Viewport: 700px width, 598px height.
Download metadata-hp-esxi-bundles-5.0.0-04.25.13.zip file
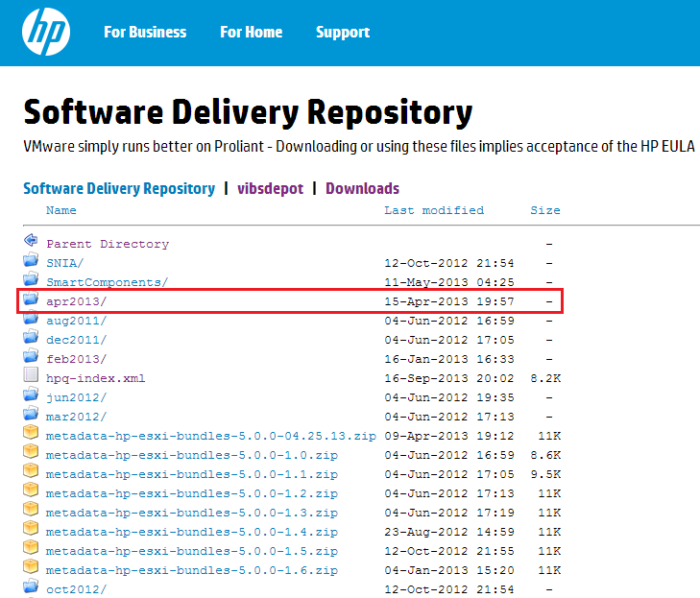210,436
